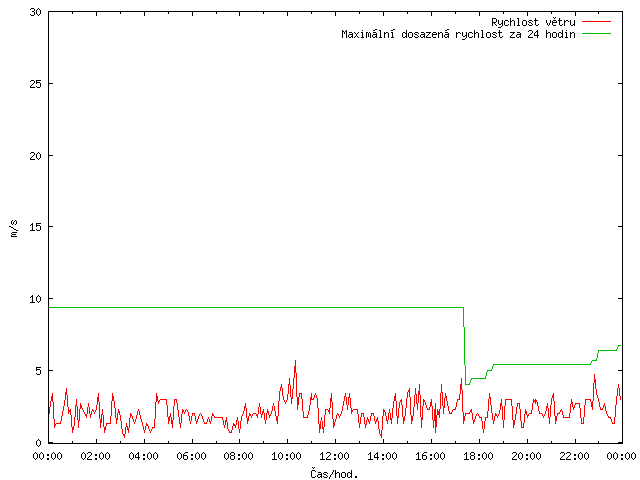640x480 pixels.
Task: Click the x-axis time label 18:00
Action: point(478,456)
